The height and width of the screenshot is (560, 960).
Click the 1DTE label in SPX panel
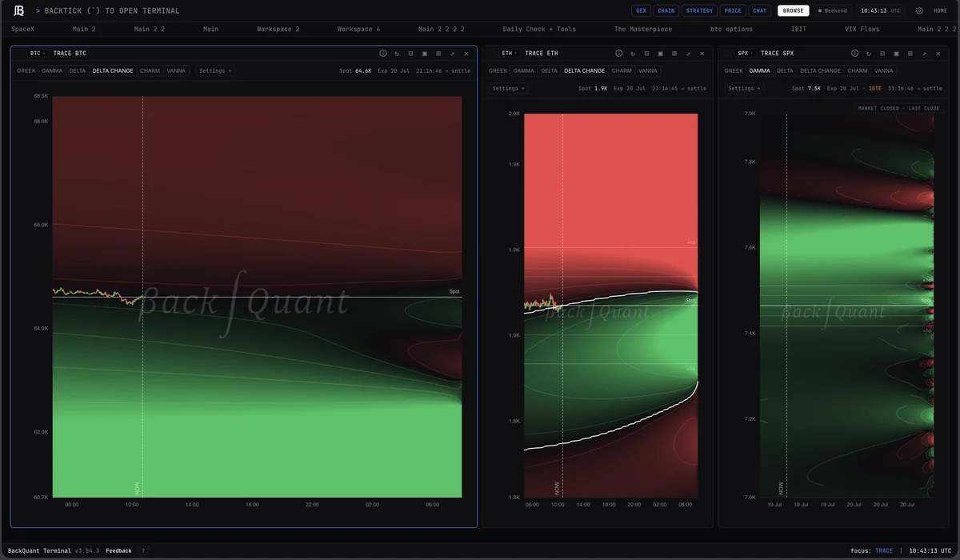point(874,88)
